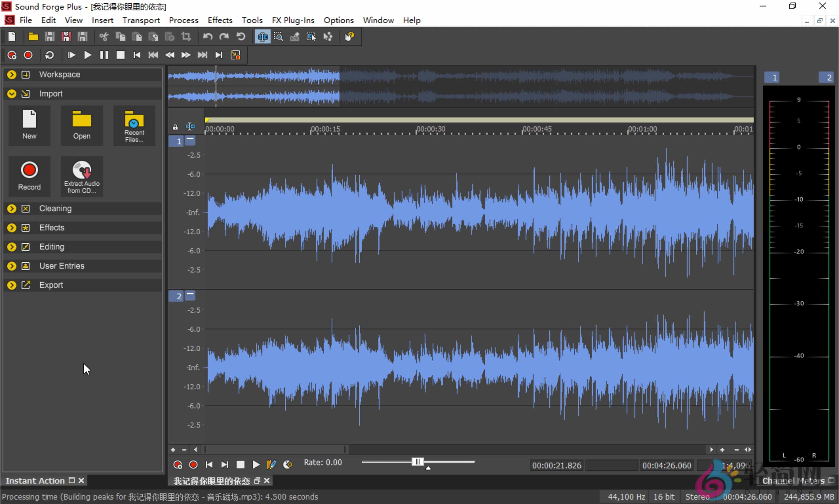Expand the Export section
The image size is (839, 504).
pyautogui.click(x=11, y=285)
